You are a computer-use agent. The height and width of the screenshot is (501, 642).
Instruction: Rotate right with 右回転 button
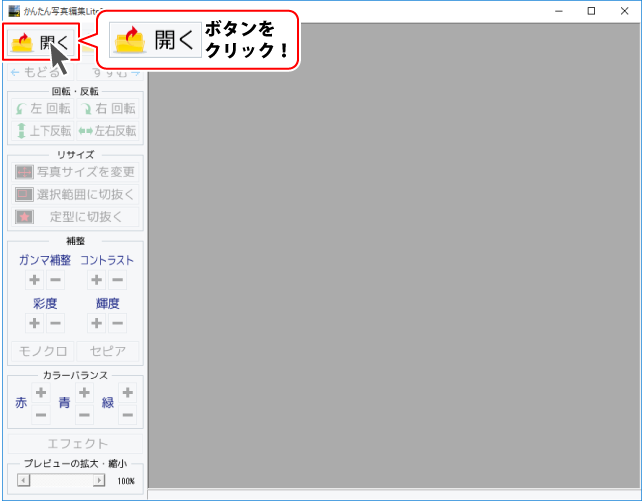pyautogui.click(x=108, y=108)
